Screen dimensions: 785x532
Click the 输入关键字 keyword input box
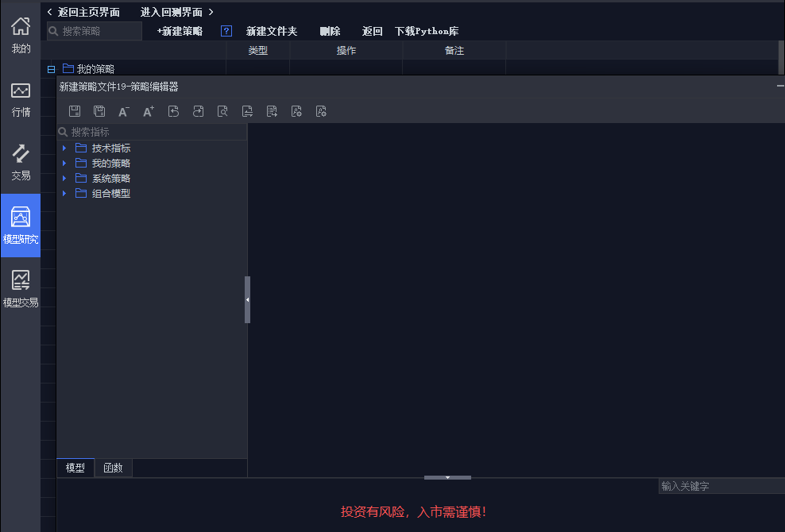[720, 486]
